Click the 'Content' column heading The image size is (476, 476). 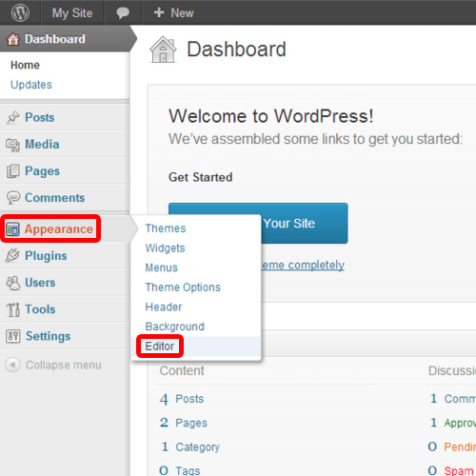(182, 370)
